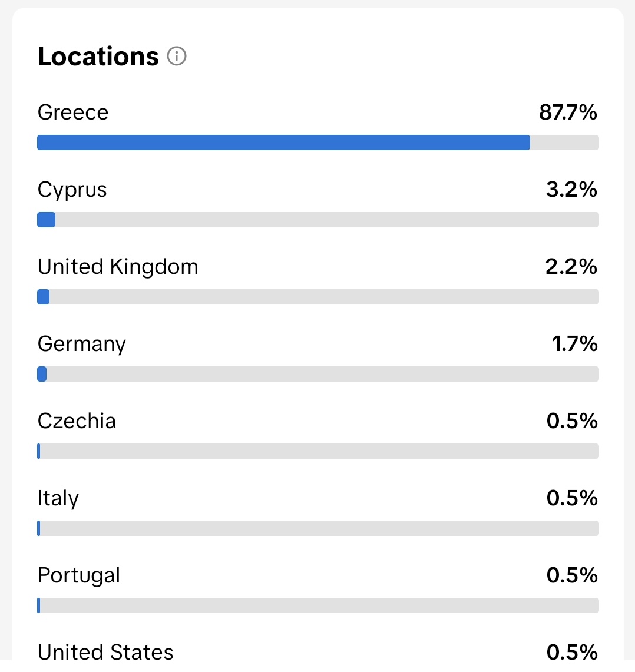Click the Greece percentage value 87.7%
Viewport: 635px width, 672px height.
pos(567,112)
